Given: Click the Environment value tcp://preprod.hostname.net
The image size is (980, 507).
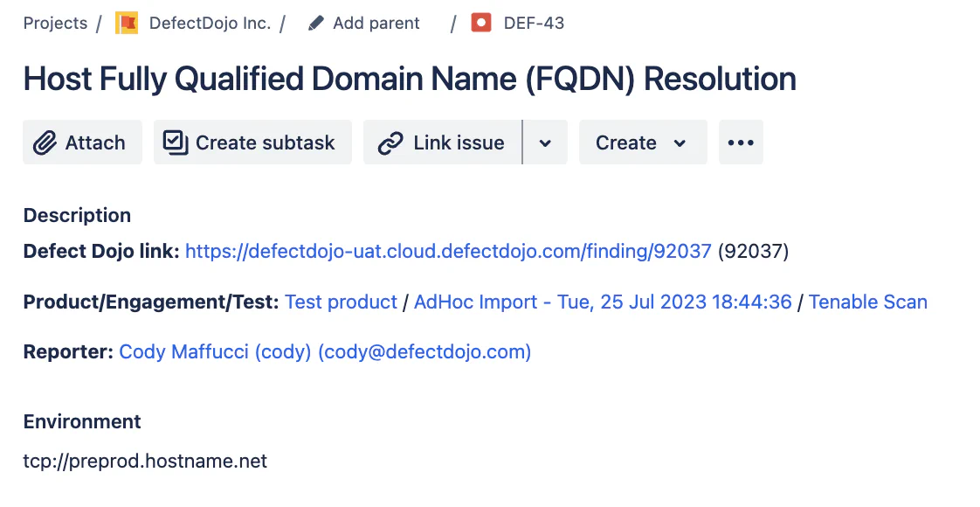Looking at the screenshot, I should point(145,461).
